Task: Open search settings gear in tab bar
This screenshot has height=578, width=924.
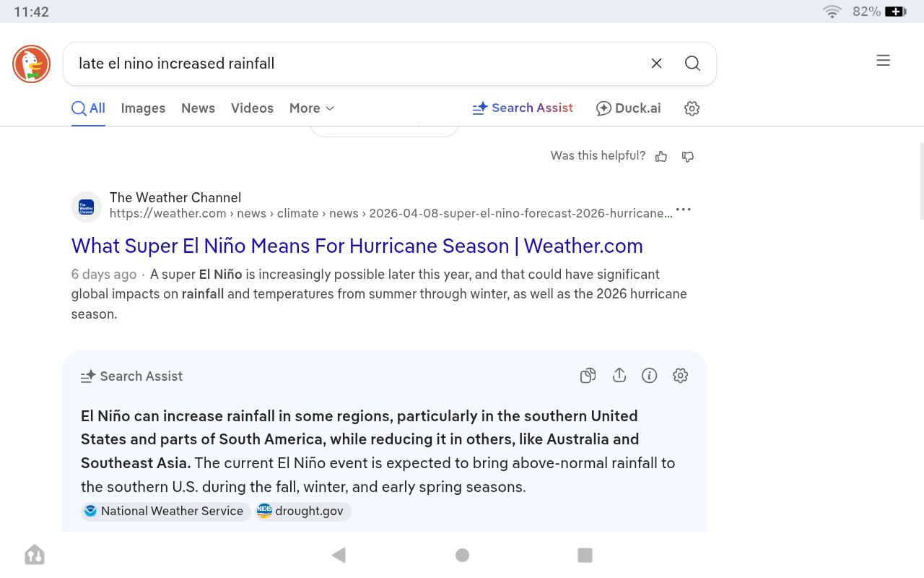Action: point(692,108)
